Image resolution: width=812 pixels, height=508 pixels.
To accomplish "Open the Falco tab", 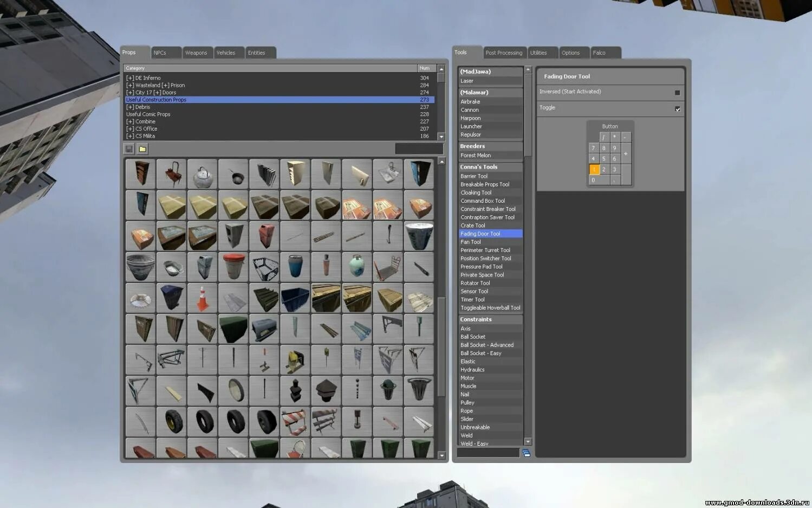I will (606, 53).
